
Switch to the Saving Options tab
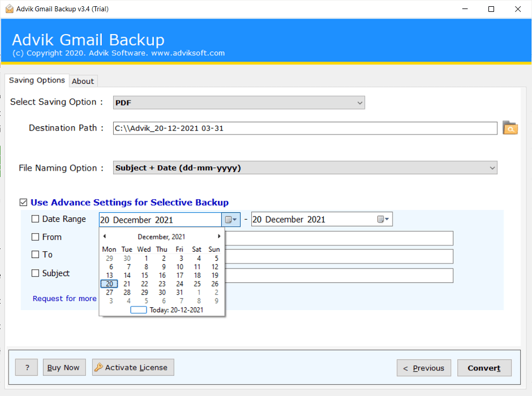(x=36, y=80)
